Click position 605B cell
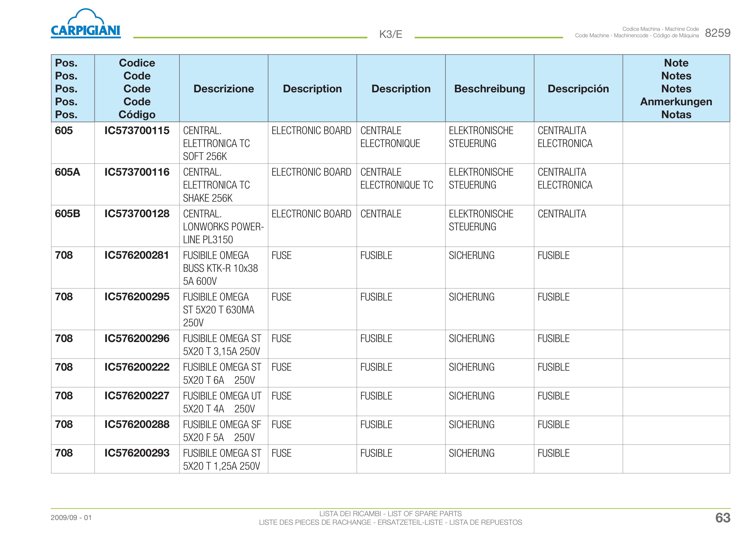The height and width of the screenshot is (534, 756). tap(73, 226)
